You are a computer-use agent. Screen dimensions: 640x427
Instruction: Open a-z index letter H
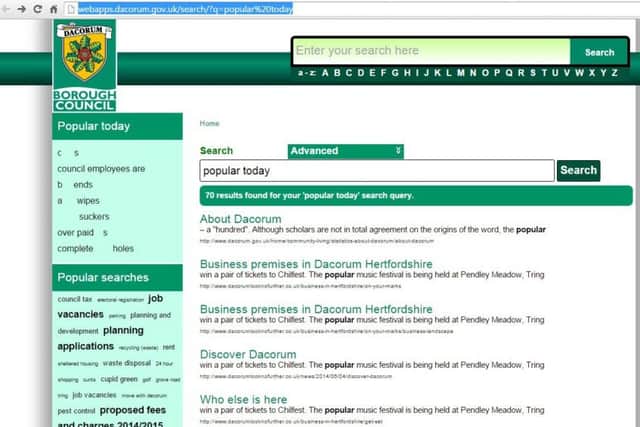pos(407,73)
